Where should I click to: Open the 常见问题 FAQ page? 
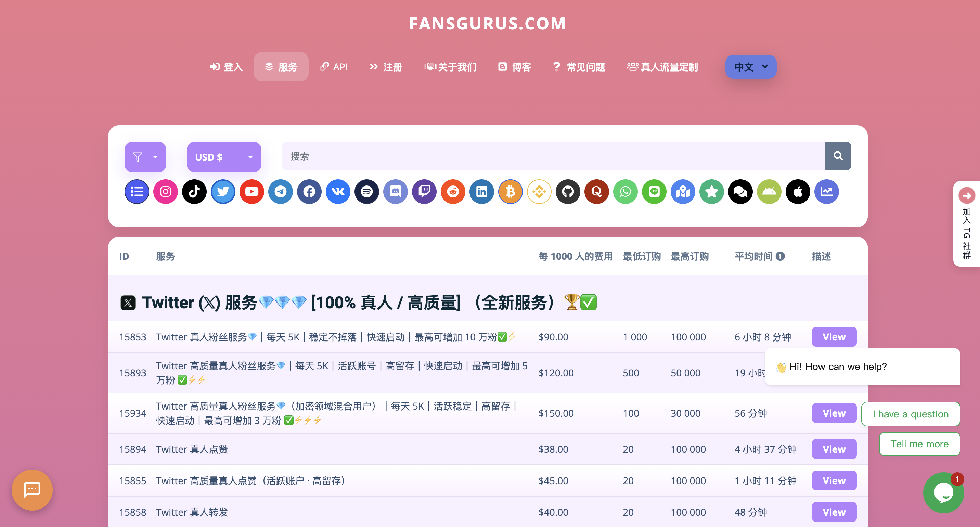point(579,67)
